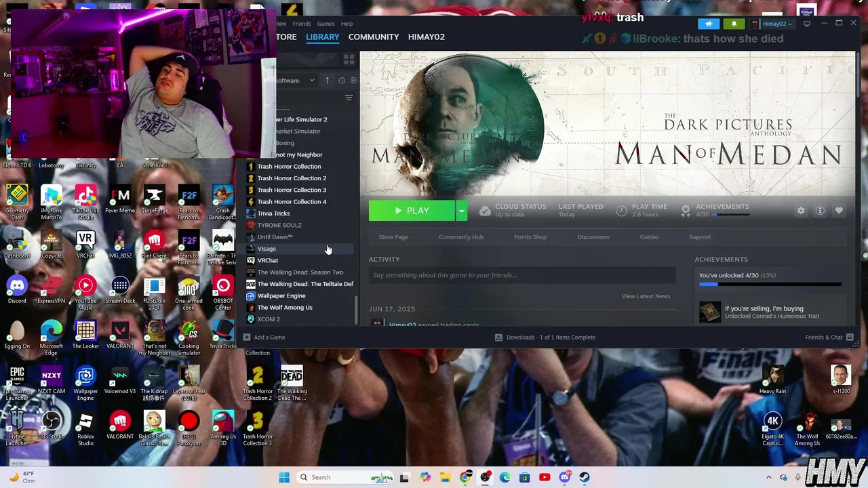Screen dimensions: 868x488
Task: Open the Guides link
Action: pyautogui.click(x=649, y=237)
